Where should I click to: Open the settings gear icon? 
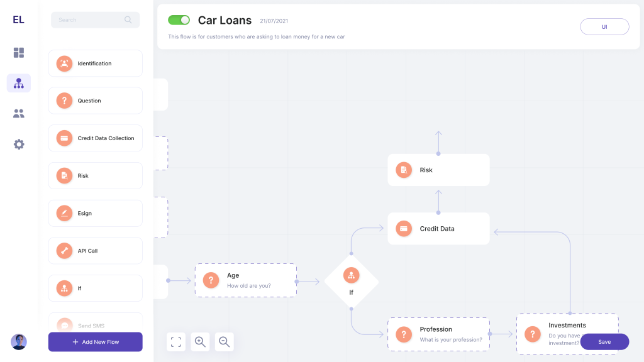[19, 145]
